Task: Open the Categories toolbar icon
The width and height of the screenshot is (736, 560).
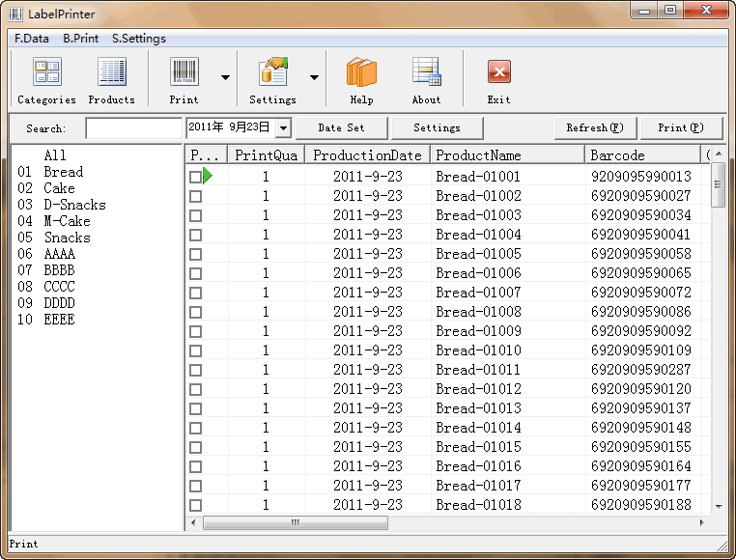Action: (46, 73)
